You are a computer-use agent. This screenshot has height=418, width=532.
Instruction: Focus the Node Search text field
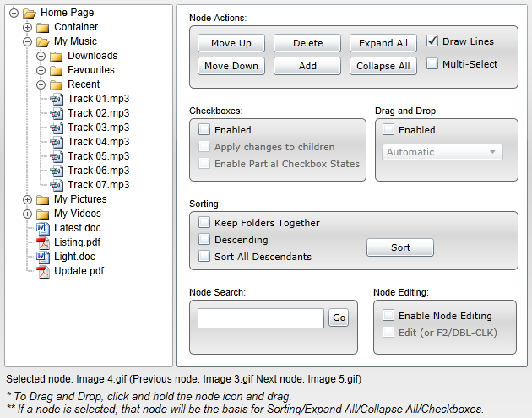261,318
